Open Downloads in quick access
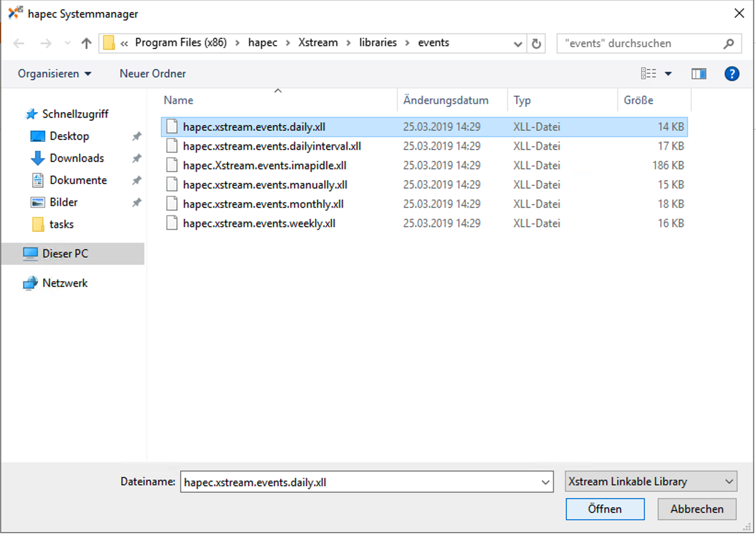This screenshot has width=756, height=535. point(77,158)
